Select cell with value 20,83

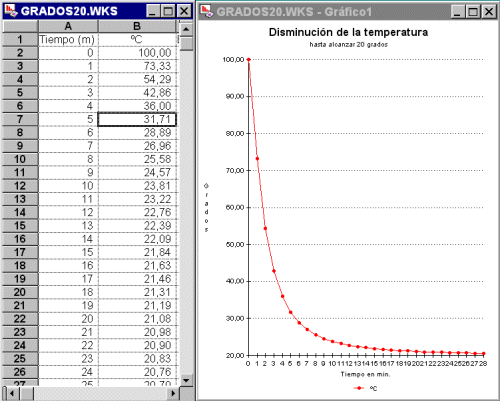coord(137,359)
